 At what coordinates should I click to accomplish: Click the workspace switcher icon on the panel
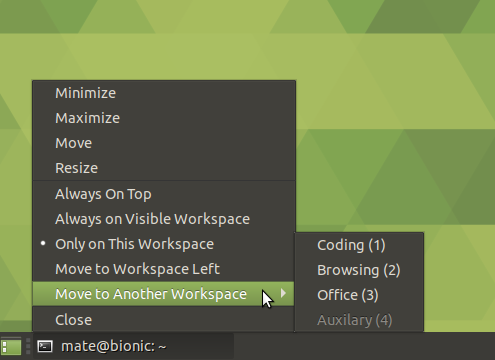coord(11,346)
